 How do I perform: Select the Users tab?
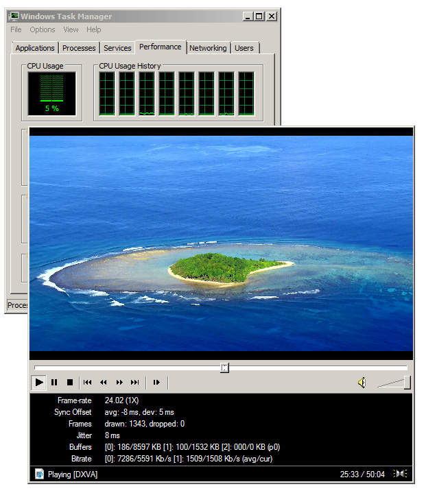(x=244, y=48)
